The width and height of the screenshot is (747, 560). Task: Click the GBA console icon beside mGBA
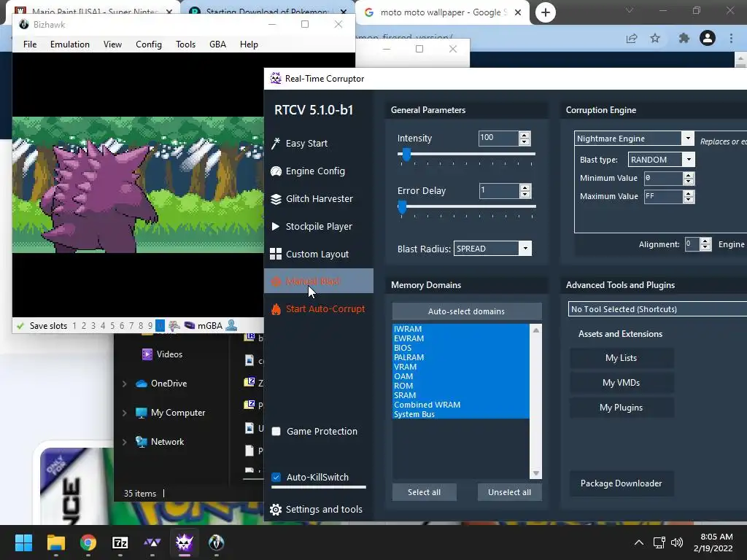pyautogui.click(x=189, y=326)
